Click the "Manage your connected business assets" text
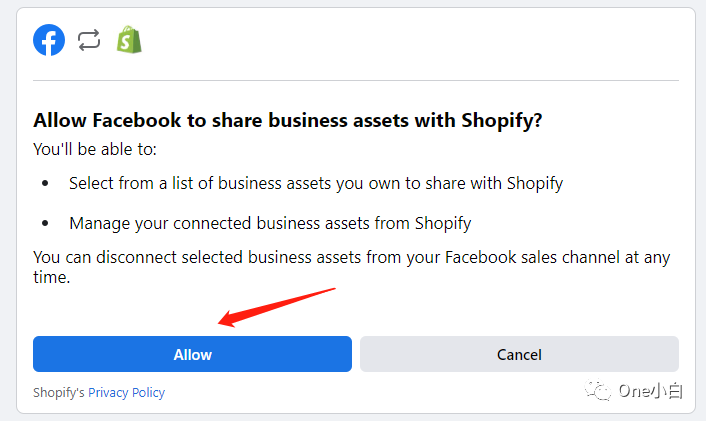Screen dimensions: 706x421 270,223
